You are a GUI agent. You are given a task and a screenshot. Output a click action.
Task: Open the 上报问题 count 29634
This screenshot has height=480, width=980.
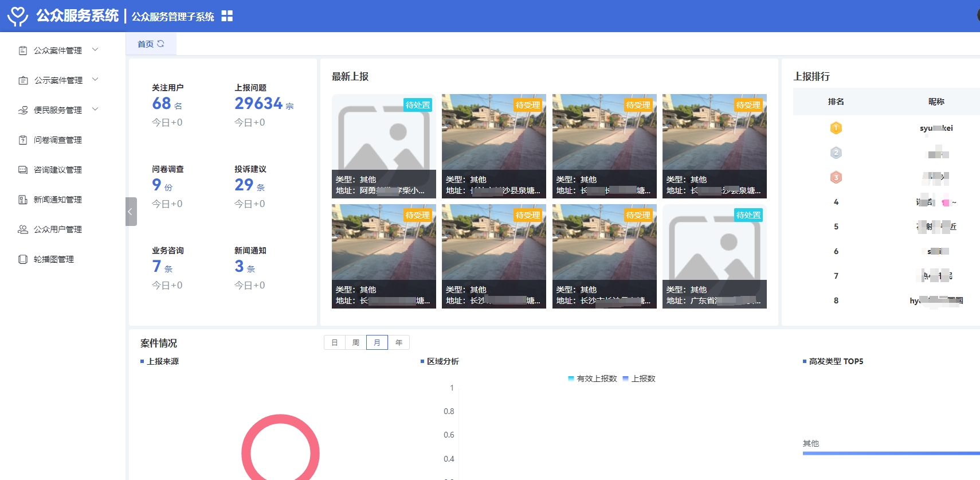[258, 103]
